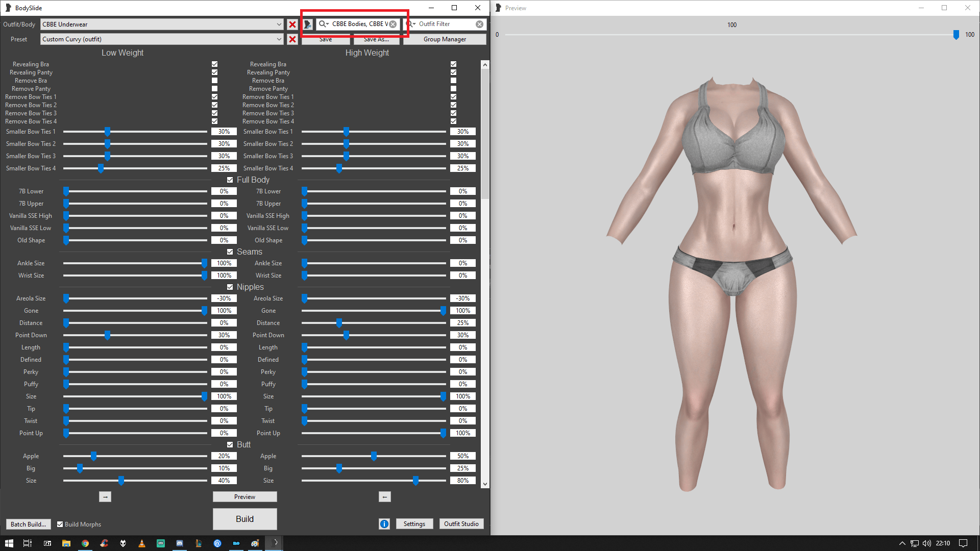This screenshot has width=980, height=551.
Task: Click the Save As... button
Action: (x=377, y=39)
